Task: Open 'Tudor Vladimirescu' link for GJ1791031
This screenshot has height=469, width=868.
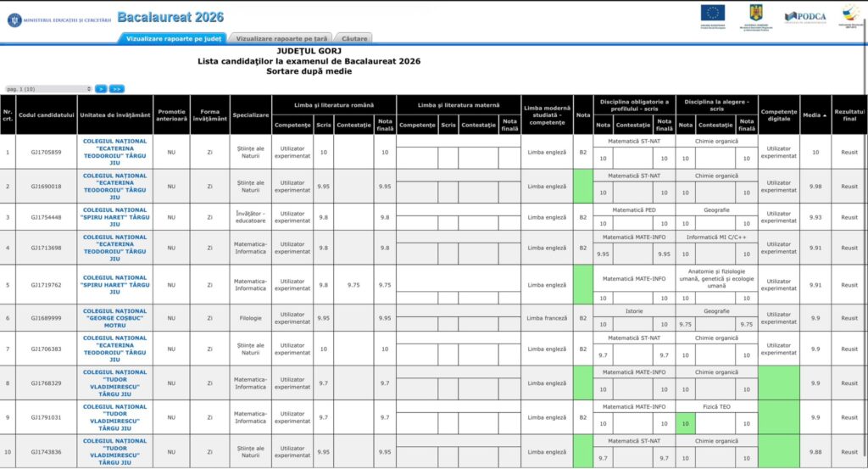Action: [x=114, y=417]
